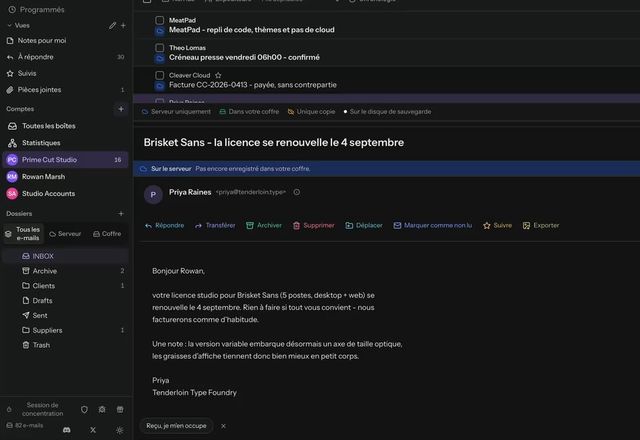Image resolution: width=640 pixels, height=440 pixels.
Task: Click the Serveur uniquement legend item
Action: coord(176,111)
